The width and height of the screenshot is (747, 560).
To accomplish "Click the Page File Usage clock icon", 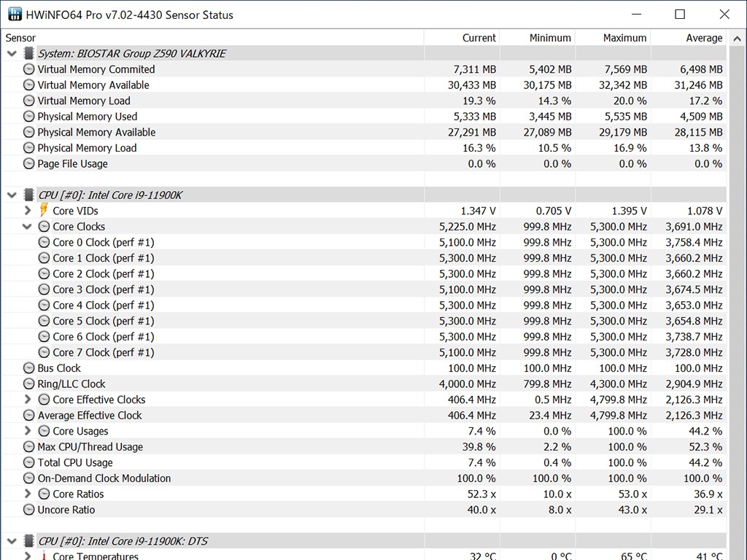I will [28, 163].
